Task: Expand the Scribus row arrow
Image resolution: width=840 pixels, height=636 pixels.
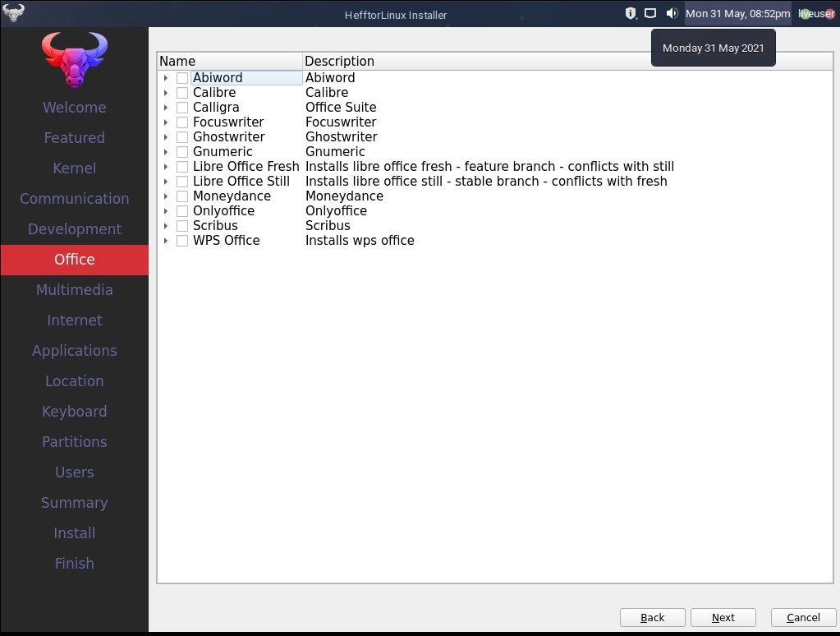Action: (x=166, y=226)
